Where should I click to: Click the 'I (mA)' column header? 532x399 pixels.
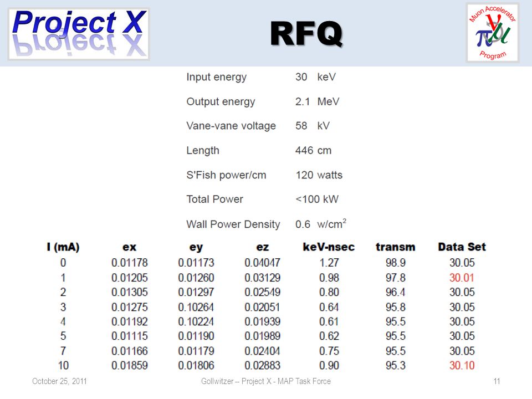pyautogui.click(x=63, y=247)
